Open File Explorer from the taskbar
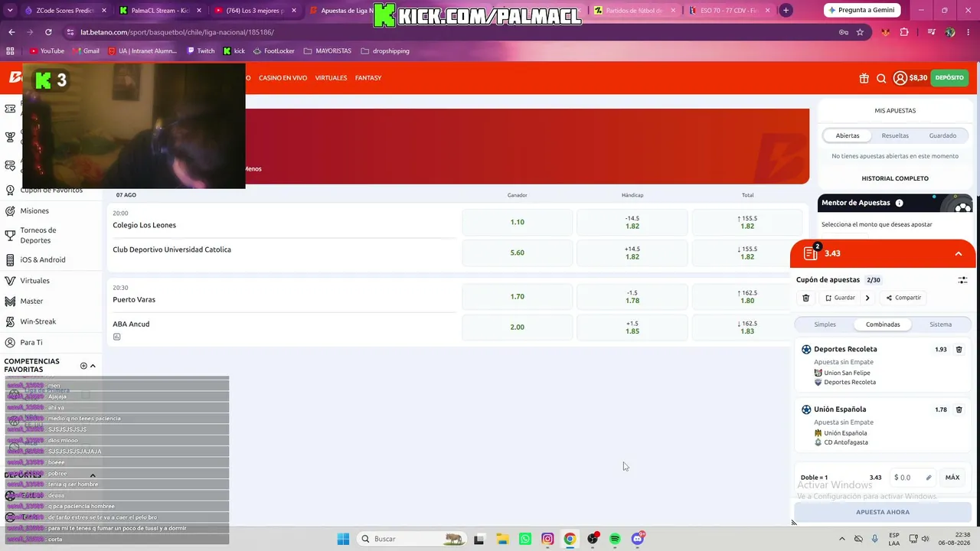Viewport: 980px width, 551px height. [502, 539]
